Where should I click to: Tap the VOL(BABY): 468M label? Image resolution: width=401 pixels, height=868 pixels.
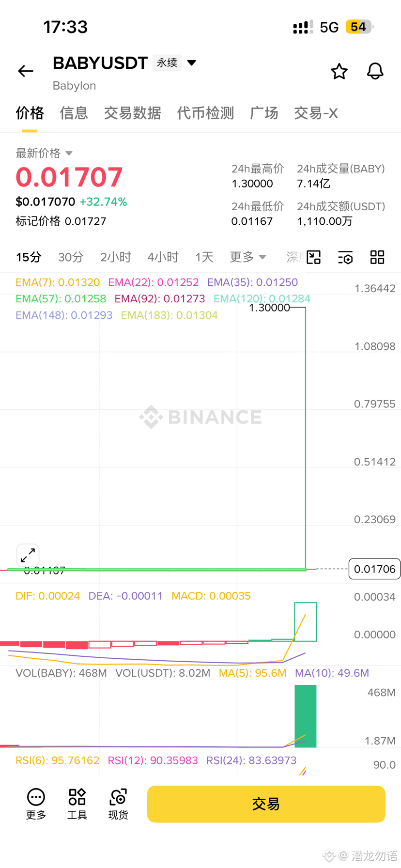pos(61,673)
